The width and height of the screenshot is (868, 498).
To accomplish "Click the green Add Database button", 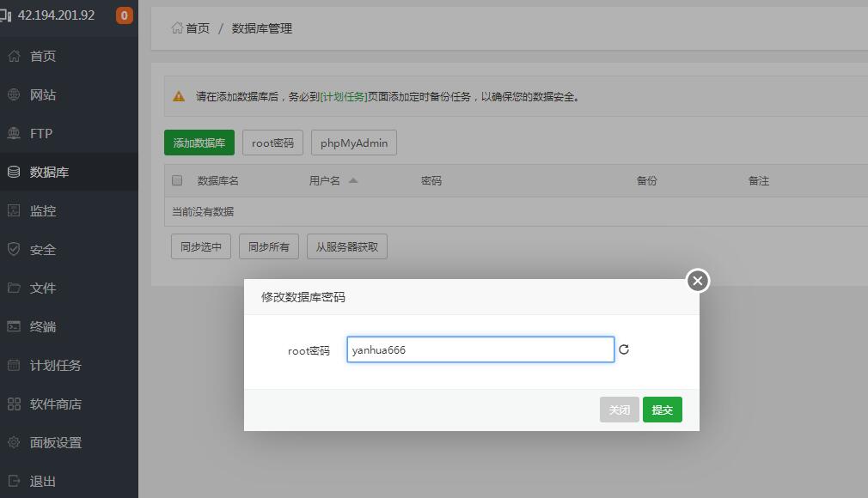I will point(199,143).
